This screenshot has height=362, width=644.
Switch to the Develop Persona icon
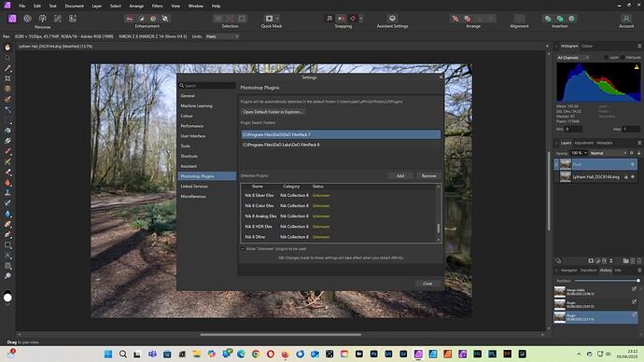click(x=42, y=19)
